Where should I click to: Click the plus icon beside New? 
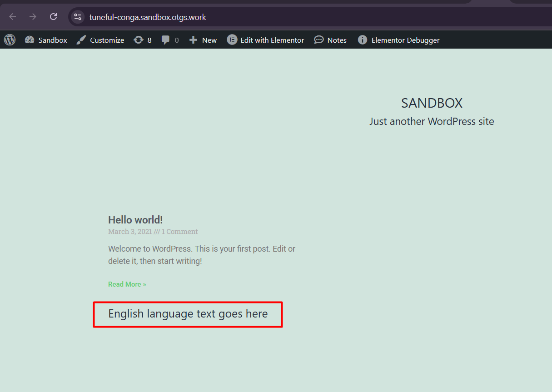193,40
